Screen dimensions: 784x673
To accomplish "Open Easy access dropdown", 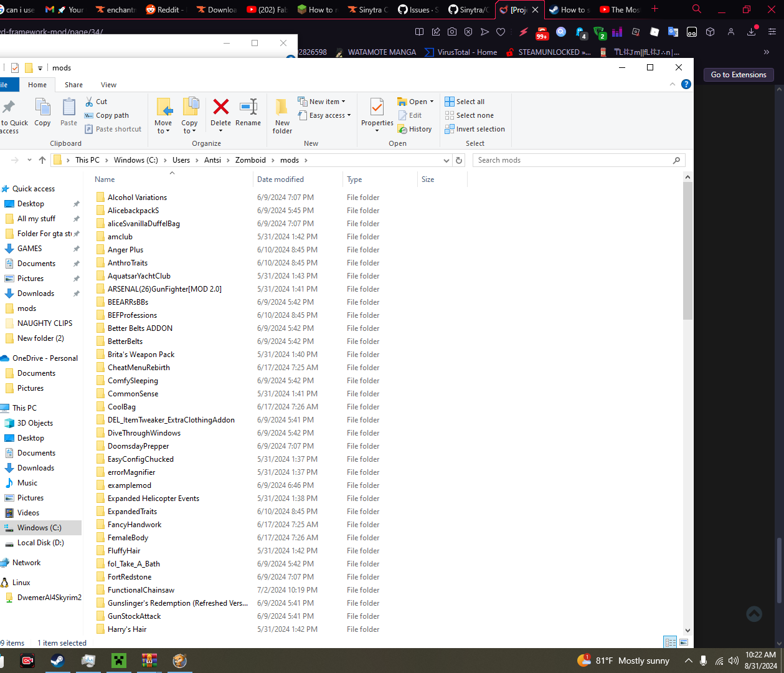I will click(x=324, y=115).
